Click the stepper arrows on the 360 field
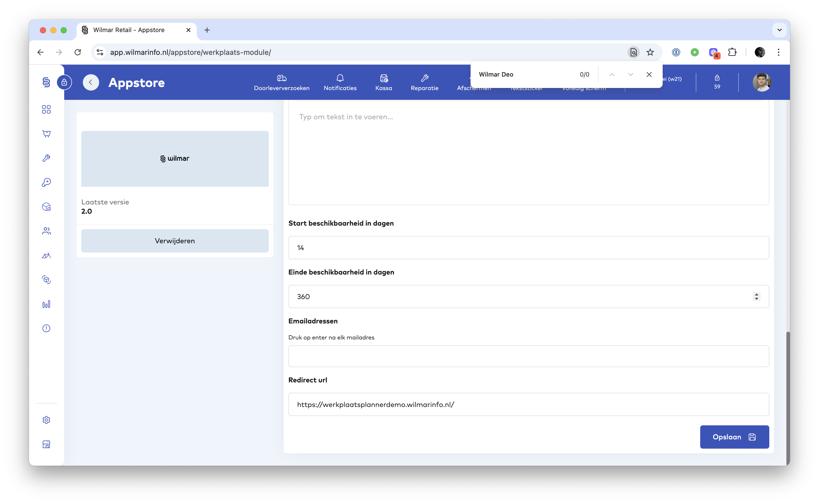Screen dimensions: 819x504 tap(756, 296)
